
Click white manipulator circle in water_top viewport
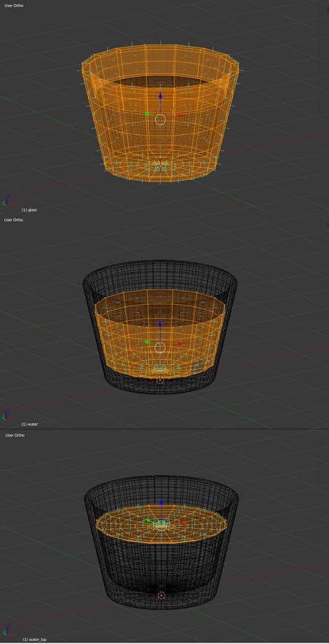[161, 524]
